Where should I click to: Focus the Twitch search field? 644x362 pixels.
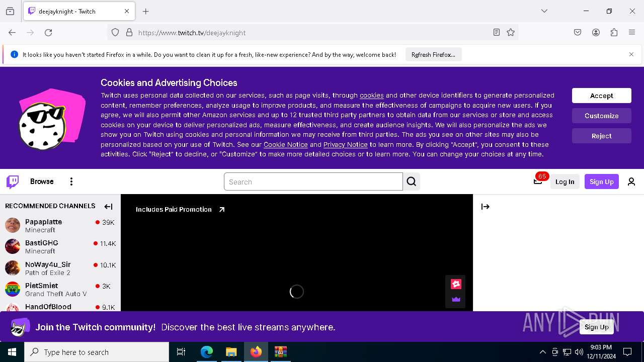313,182
